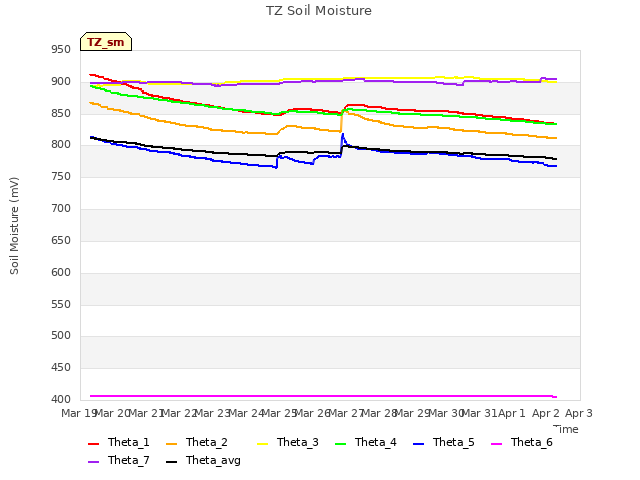Click the magenta Theta_6 legend color swatch

click(497, 444)
